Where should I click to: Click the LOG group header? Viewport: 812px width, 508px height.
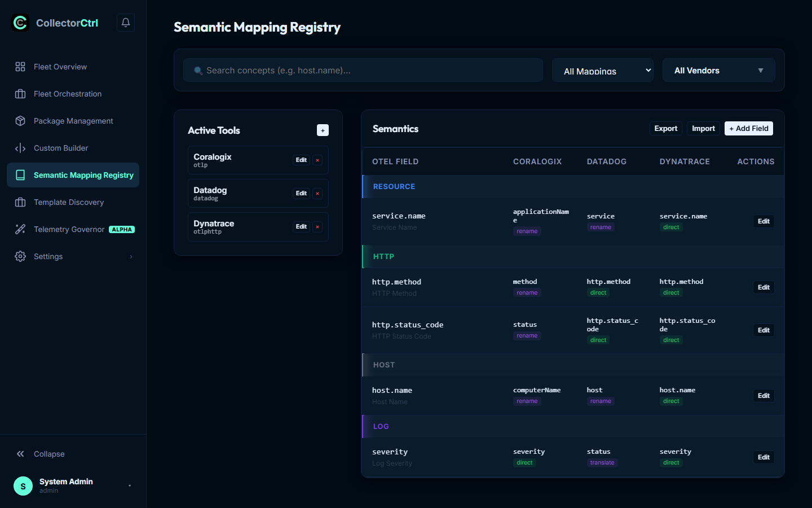click(573, 426)
